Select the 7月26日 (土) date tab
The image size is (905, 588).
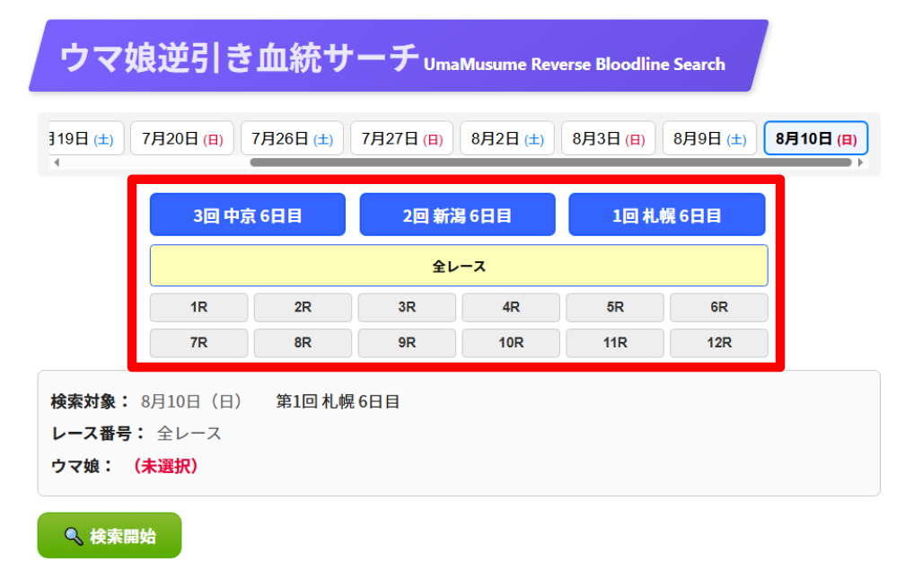(x=292, y=138)
